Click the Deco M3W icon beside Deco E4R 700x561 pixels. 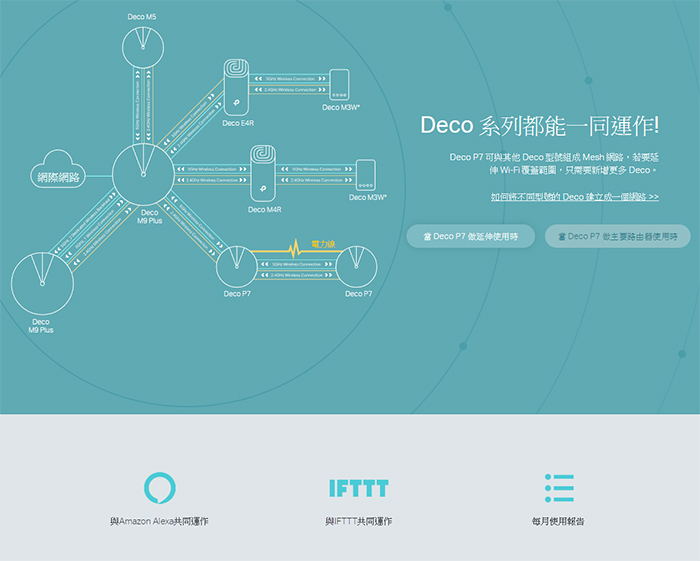pyautogui.click(x=340, y=84)
